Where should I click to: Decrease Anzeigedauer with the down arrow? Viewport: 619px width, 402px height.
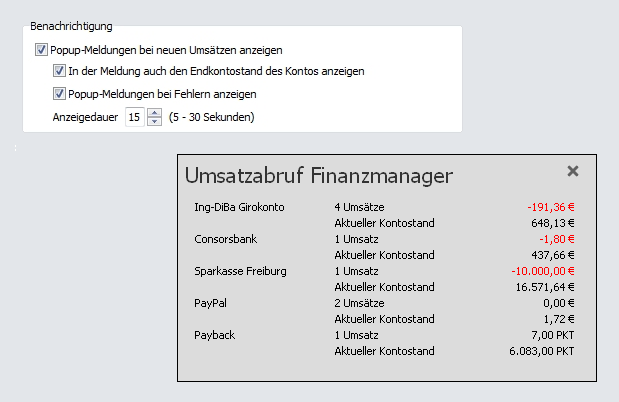[155, 122]
